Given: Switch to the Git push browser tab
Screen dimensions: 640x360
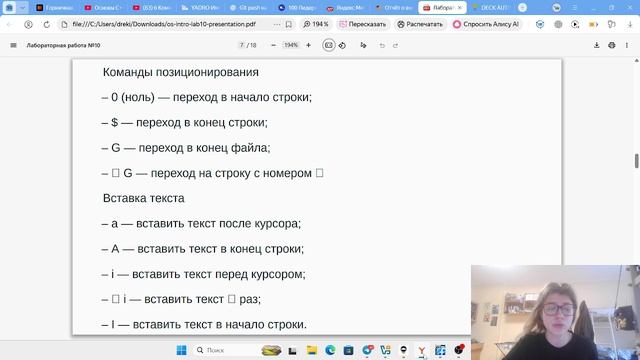Looking at the screenshot, I should [248, 8].
